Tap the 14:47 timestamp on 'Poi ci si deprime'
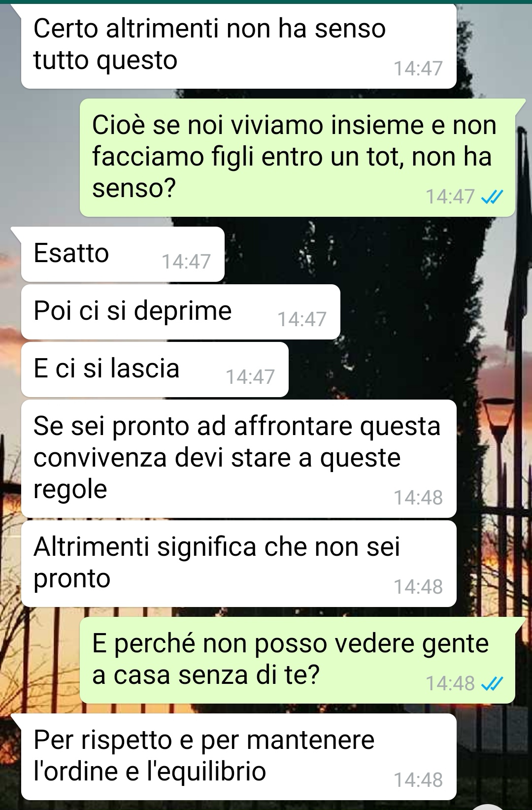Screen dimensions: 532x810 coord(302,319)
